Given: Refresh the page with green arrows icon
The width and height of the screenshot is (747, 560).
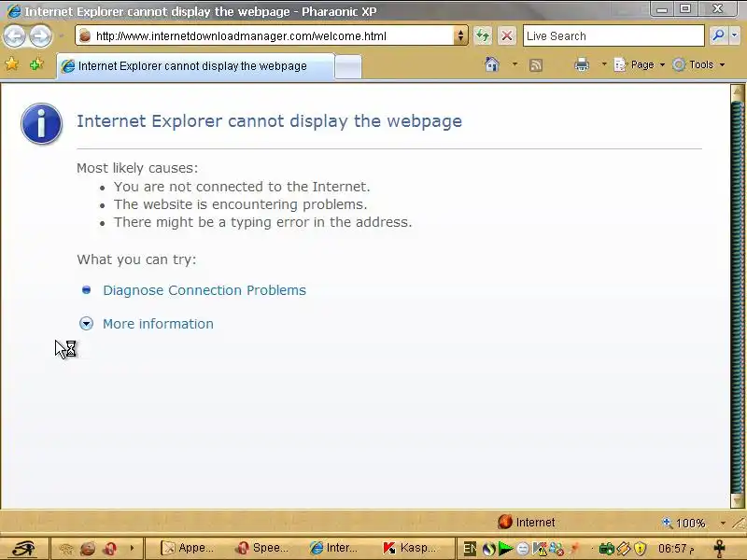Looking at the screenshot, I should [483, 35].
